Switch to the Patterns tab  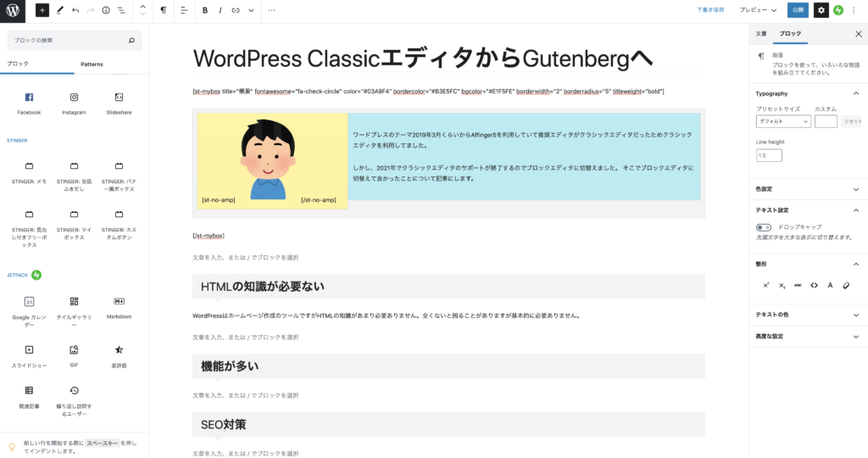tap(92, 64)
